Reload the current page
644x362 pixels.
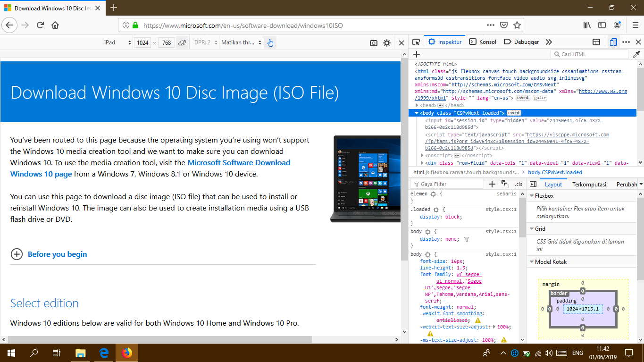(x=40, y=25)
